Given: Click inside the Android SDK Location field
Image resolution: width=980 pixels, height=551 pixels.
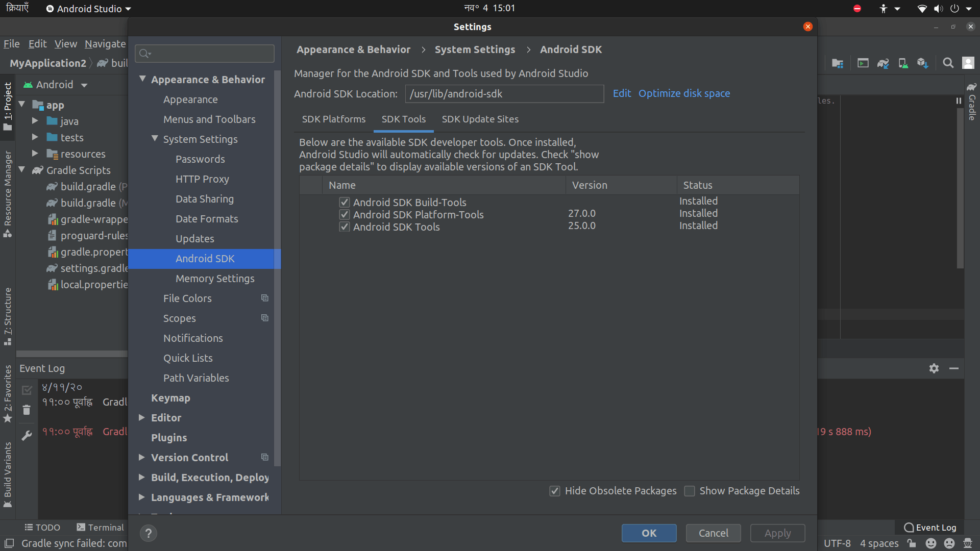Looking at the screenshot, I should [504, 94].
